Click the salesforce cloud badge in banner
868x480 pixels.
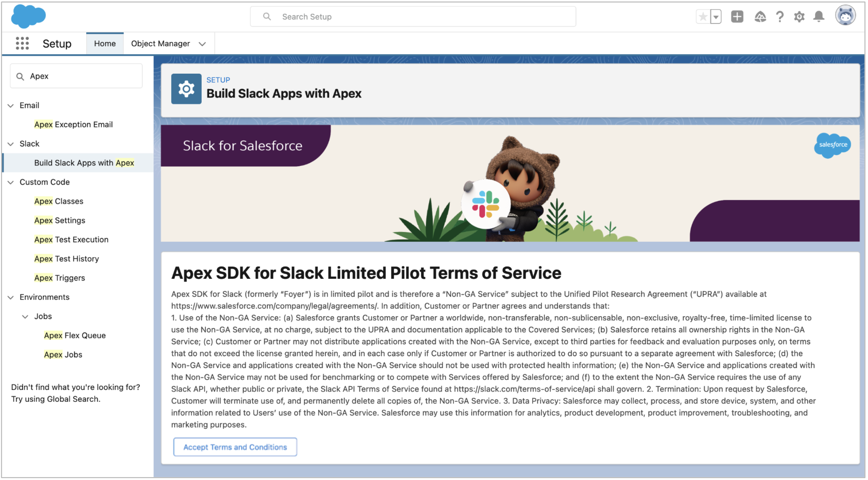pyautogui.click(x=833, y=145)
